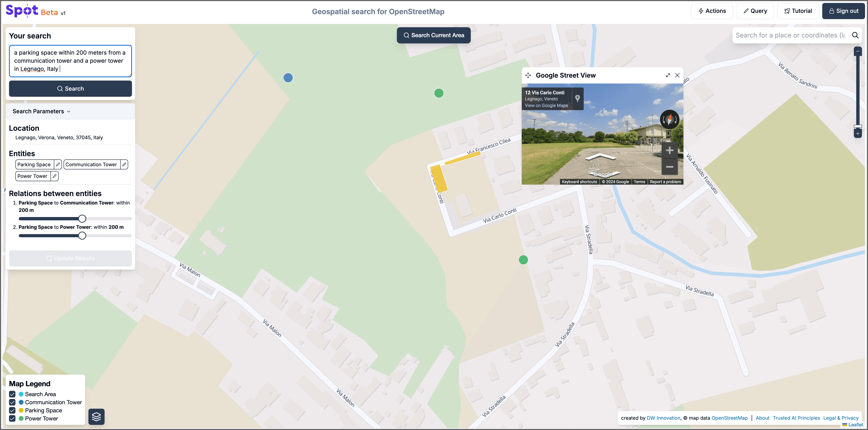Click the green power tower marker near Via Francesco Cilea

coord(439,93)
